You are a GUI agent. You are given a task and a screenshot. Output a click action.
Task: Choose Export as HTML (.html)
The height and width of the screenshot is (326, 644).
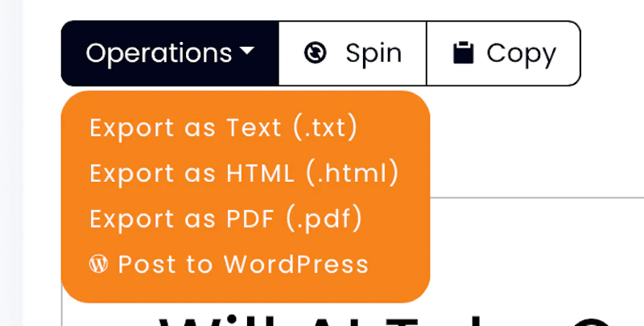(x=244, y=173)
